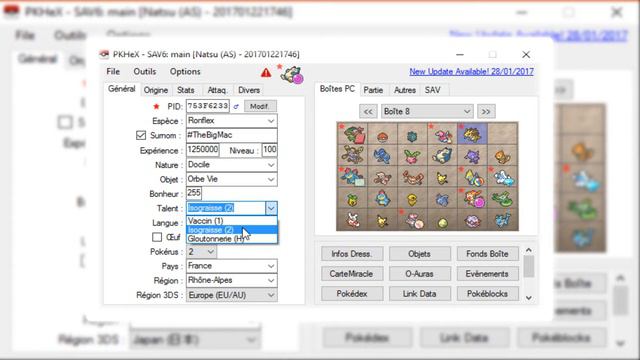Open the Outils menu in the front window
Screen dimensions: 640x360
coord(144,71)
